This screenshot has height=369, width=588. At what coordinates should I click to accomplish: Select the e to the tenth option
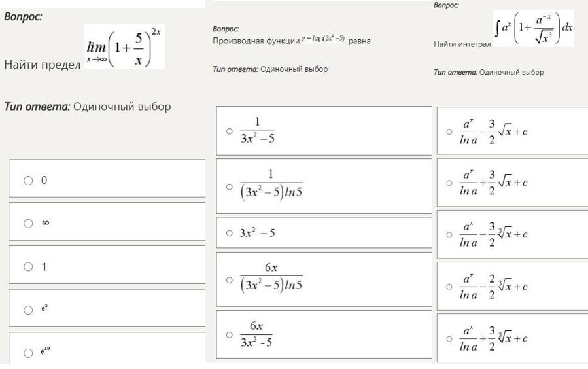28,353
